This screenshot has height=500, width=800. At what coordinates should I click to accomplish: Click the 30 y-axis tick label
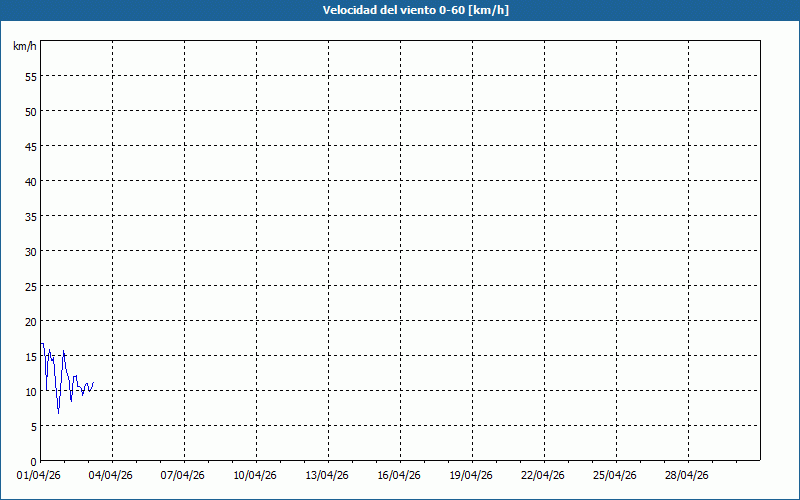30,251
